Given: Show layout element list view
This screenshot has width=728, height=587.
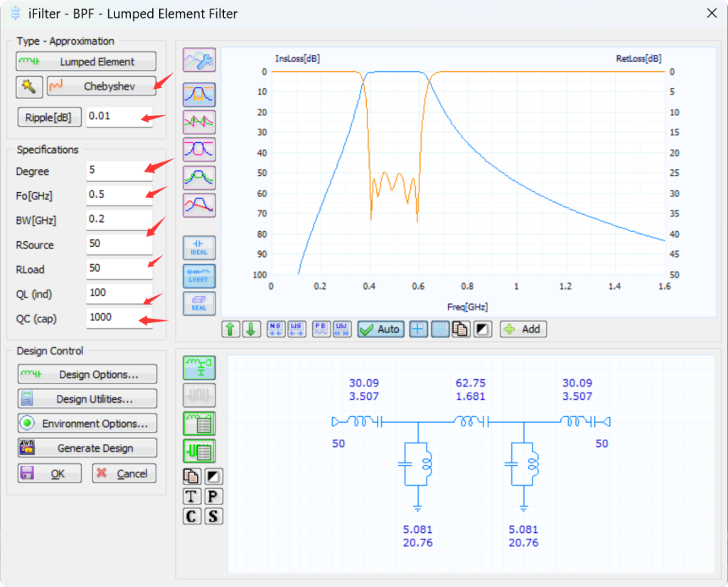Looking at the screenshot, I should pyautogui.click(x=199, y=451).
